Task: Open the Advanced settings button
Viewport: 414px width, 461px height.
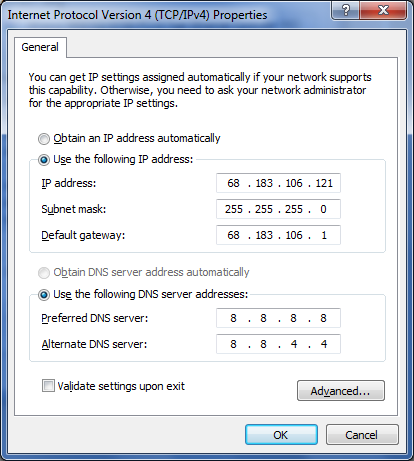Action: [341, 390]
